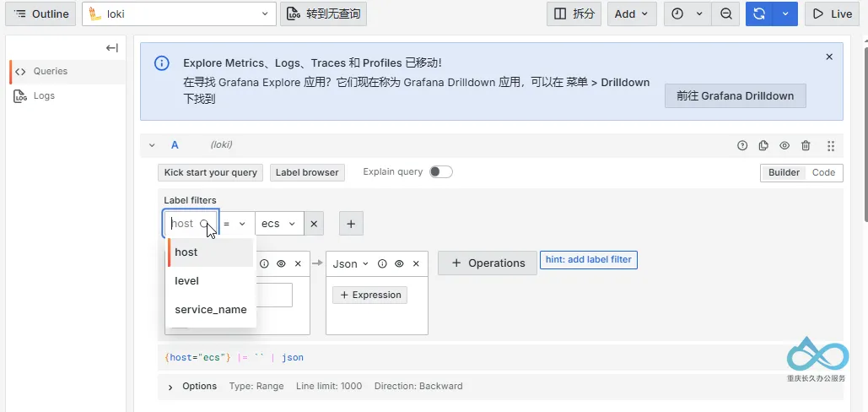Viewport: 868px width, 412px height.
Task: Click Kick start your query button
Action: [x=210, y=172]
